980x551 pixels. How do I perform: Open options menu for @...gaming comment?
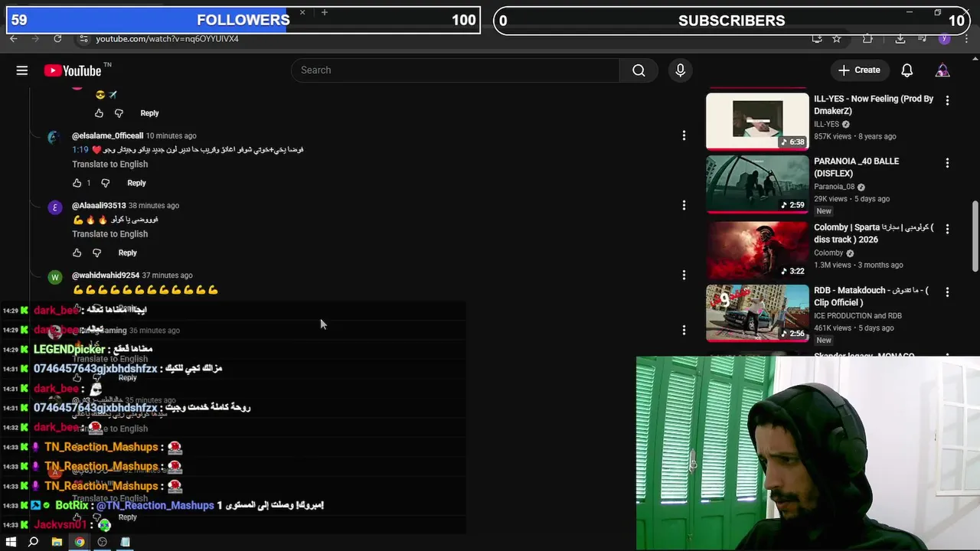pos(684,330)
